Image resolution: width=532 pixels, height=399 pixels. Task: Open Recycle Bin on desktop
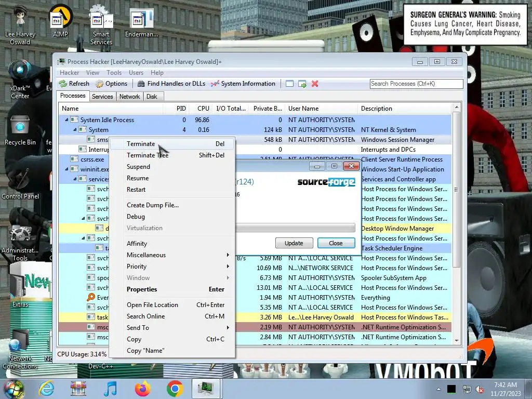pyautogui.click(x=20, y=130)
